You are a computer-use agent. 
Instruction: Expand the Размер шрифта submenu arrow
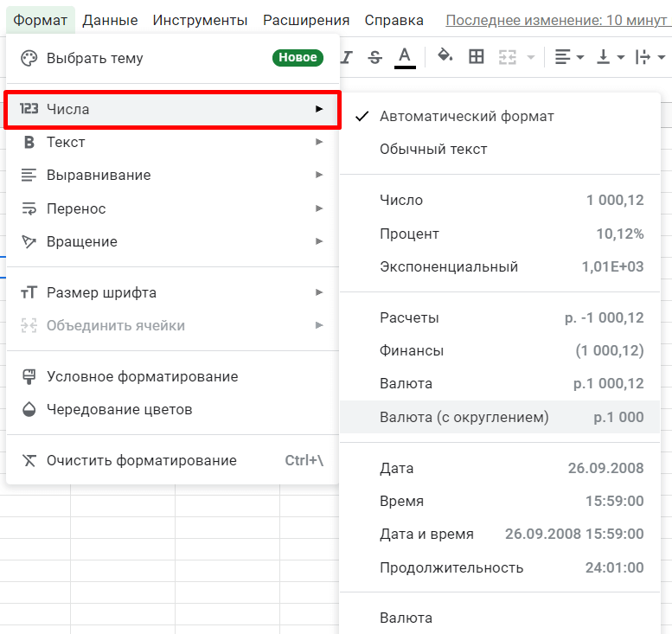point(319,292)
